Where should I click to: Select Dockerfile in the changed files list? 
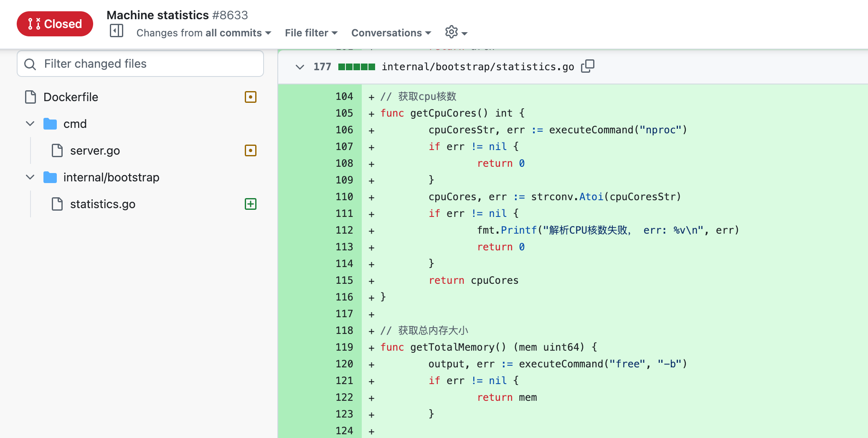71,97
